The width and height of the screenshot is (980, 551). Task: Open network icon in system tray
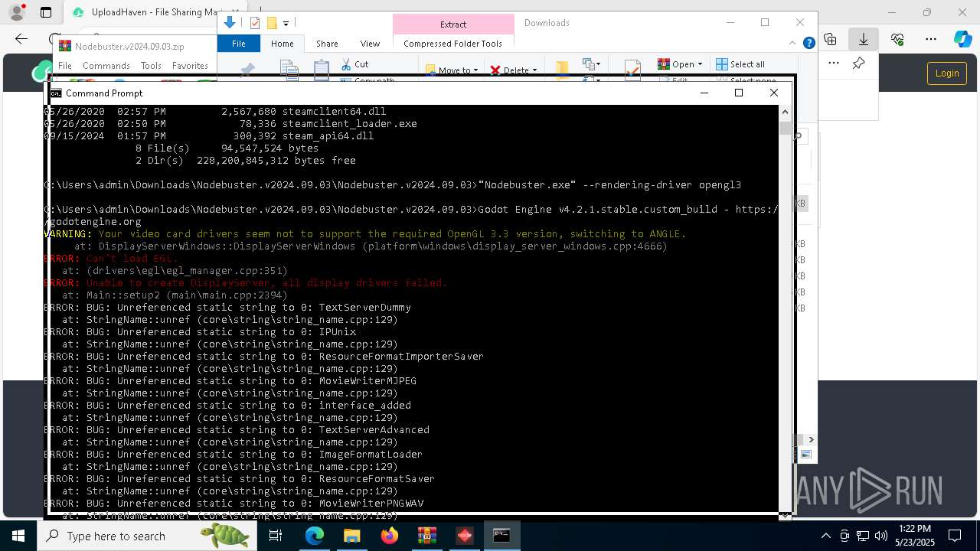pyautogui.click(x=863, y=536)
